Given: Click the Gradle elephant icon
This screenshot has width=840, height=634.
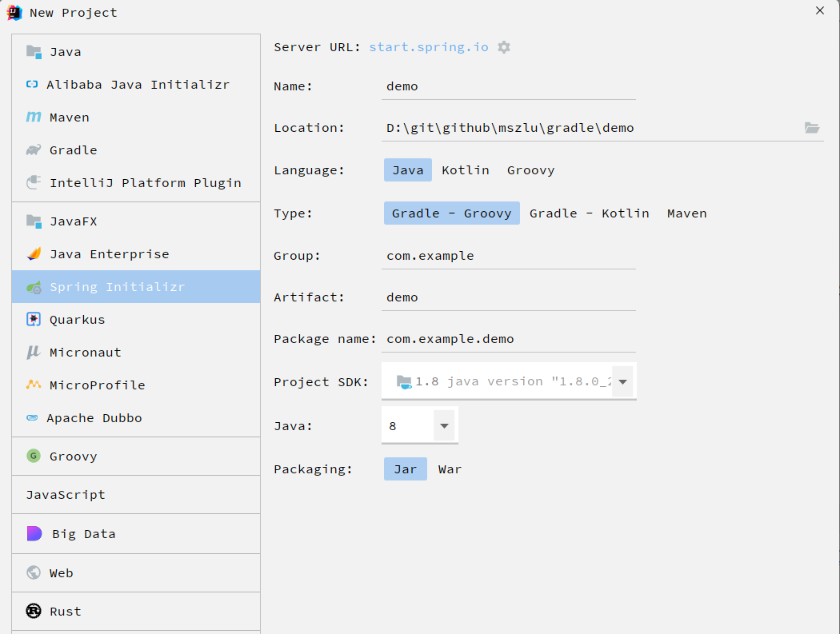Looking at the screenshot, I should click(x=34, y=150).
